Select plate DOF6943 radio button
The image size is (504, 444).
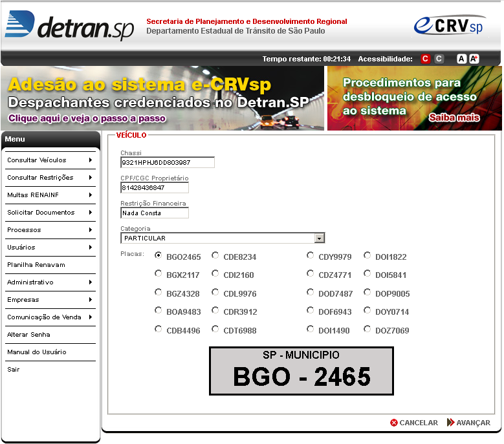coord(310,310)
